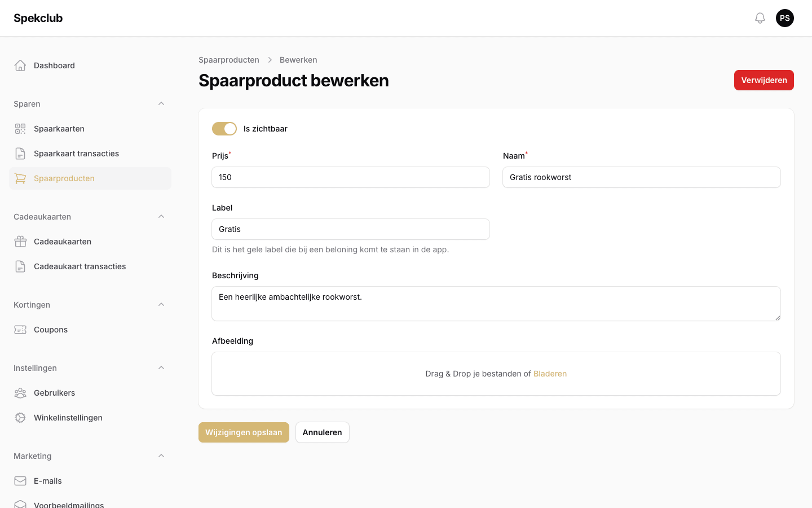This screenshot has width=812, height=508.
Task: Click the Afbeelding drag and drop area
Action: [x=496, y=374]
